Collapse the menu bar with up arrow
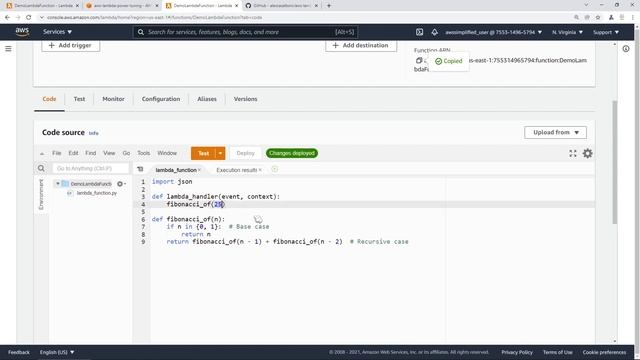This screenshot has width=640, height=360. (42, 153)
